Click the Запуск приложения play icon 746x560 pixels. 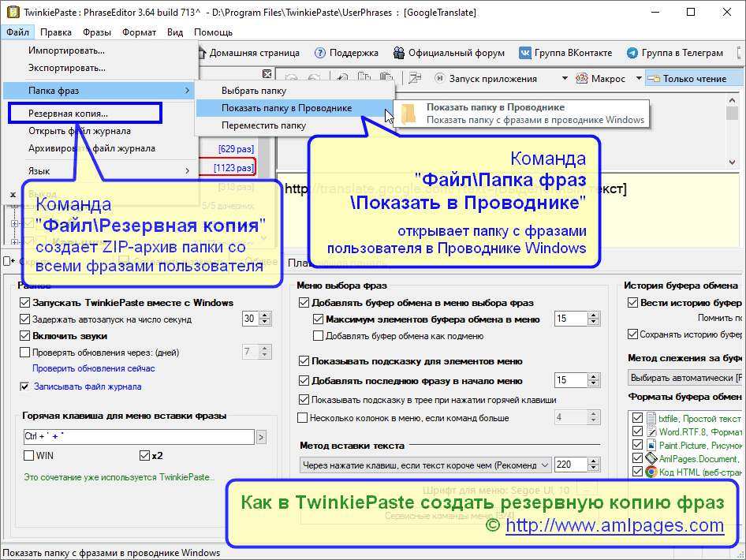[x=439, y=79]
